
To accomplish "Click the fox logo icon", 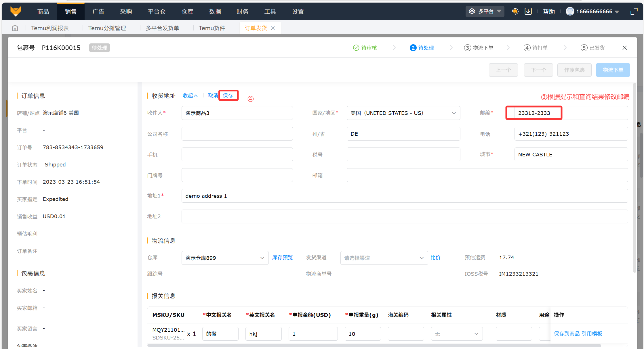I will pos(16,11).
